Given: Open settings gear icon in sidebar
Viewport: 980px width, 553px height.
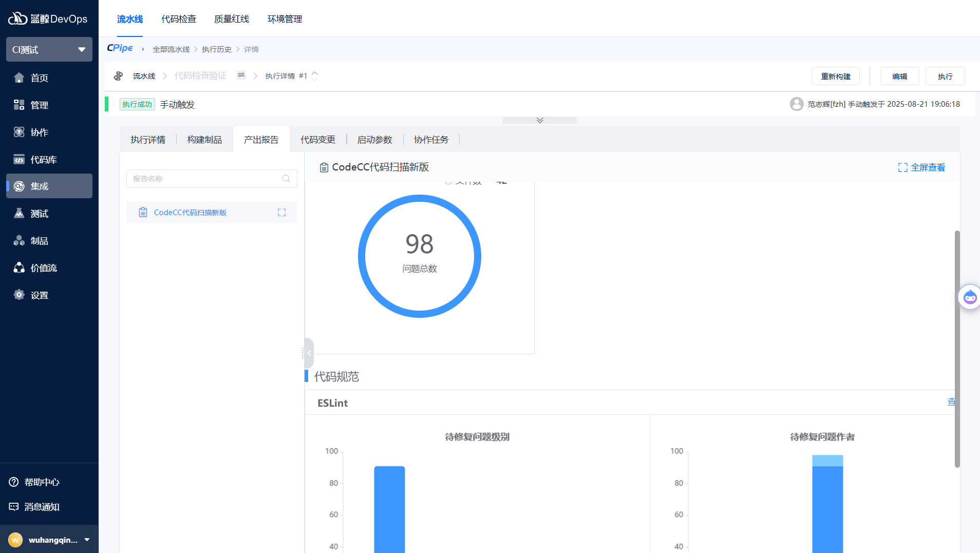Looking at the screenshot, I should (19, 295).
